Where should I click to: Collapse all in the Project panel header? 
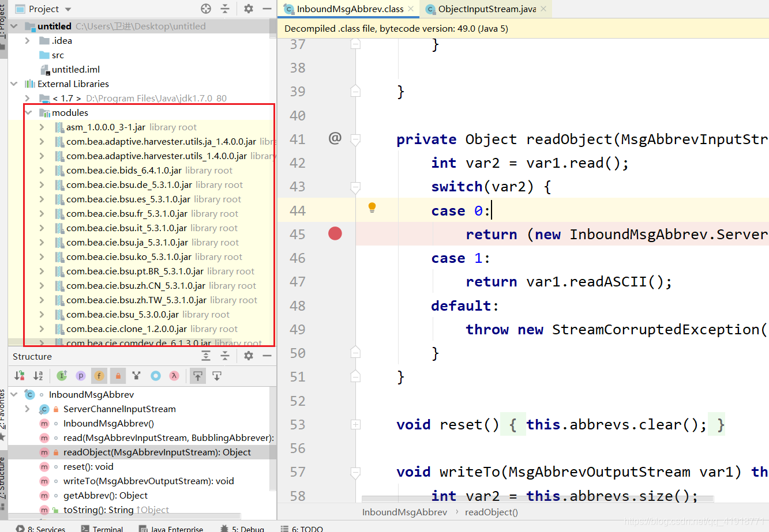[225, 9]
